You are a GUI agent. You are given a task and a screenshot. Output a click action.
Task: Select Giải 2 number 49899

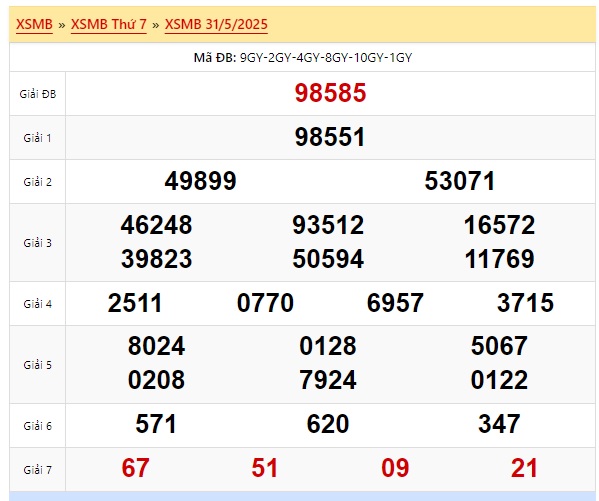pos(201,181)
